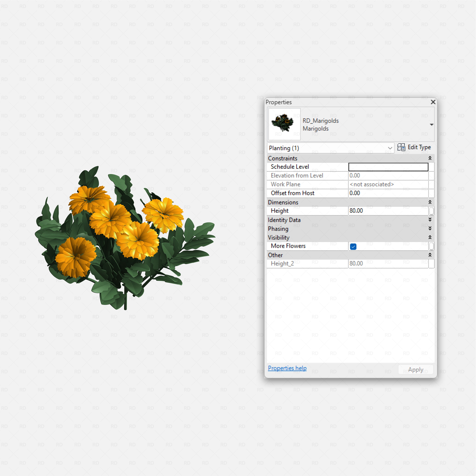This screenshot has width=476, height=476.
Task: Click the Schedule Level input field
Action: click(x=388, y=167)
